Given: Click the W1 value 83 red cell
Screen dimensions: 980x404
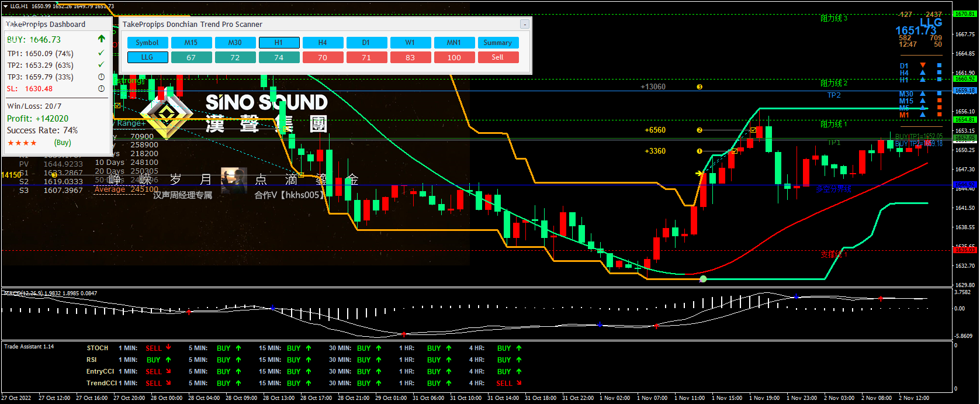Looking at the screenshot, I should [410, 57].
